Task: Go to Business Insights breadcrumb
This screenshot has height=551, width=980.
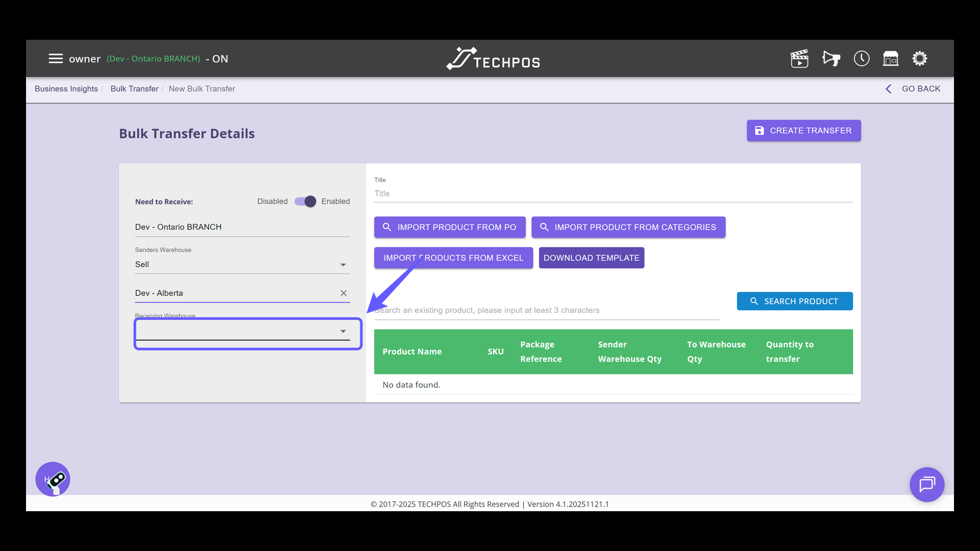Action: tap(66, 89)
